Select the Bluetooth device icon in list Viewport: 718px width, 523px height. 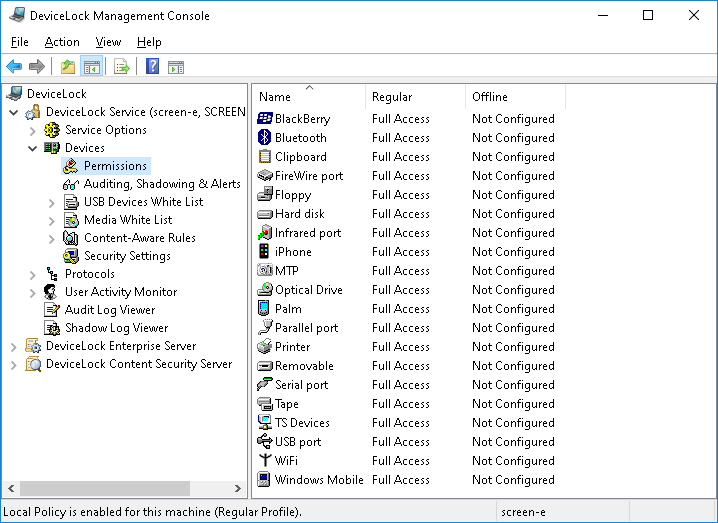pos(265,138)
